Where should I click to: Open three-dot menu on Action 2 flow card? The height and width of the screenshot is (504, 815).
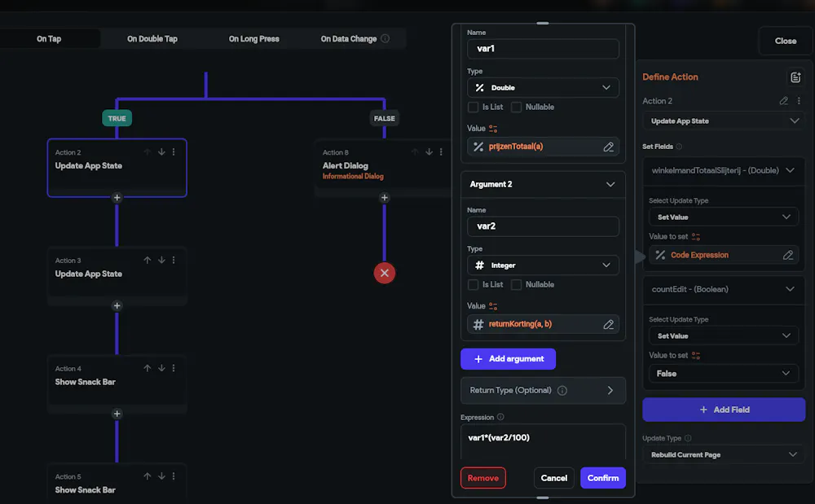[174, 152]
